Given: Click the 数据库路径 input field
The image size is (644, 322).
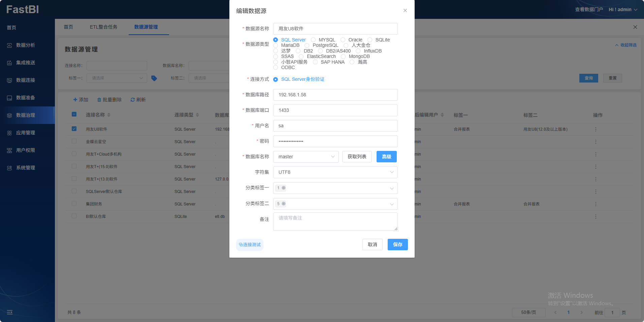Looking at the screenshot, I should pyautogui.click(x=335, y=95).
